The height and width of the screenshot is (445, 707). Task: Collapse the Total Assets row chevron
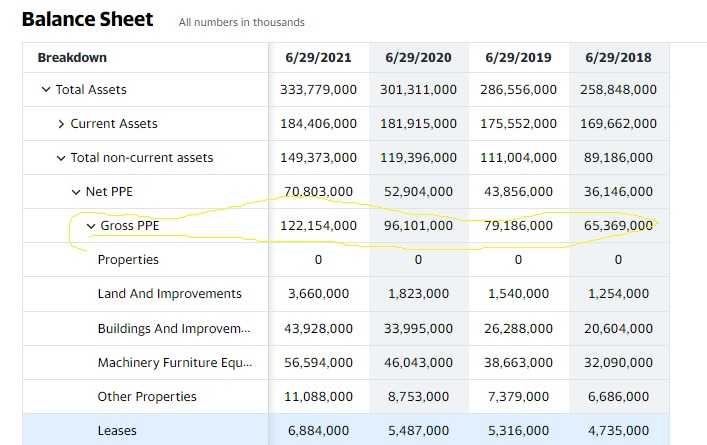(46, 90)
